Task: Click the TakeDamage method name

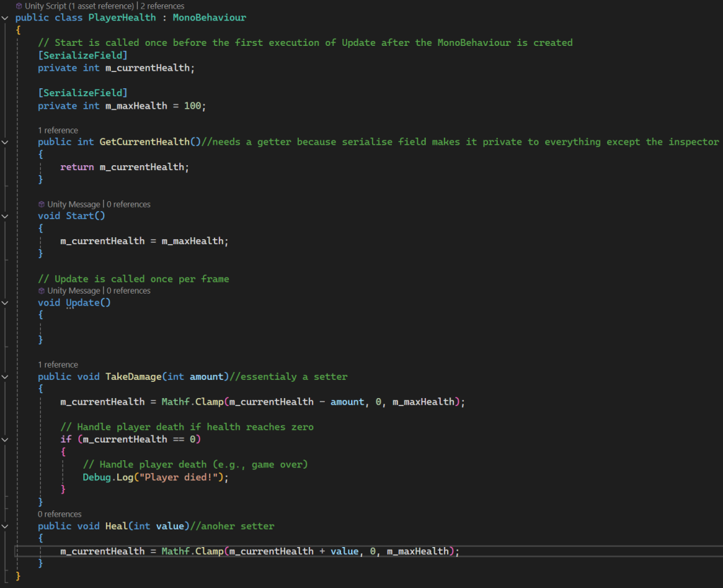Action: (133, 377)
